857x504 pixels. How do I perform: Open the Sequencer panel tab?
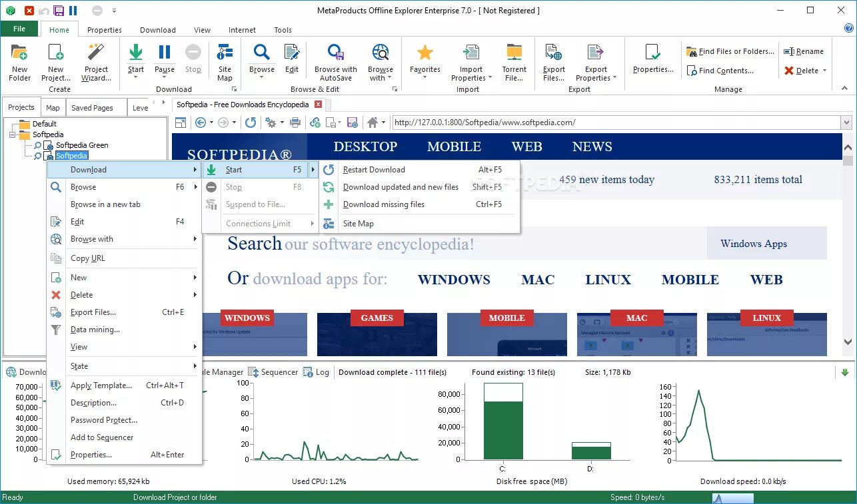(x=273, y=372)
